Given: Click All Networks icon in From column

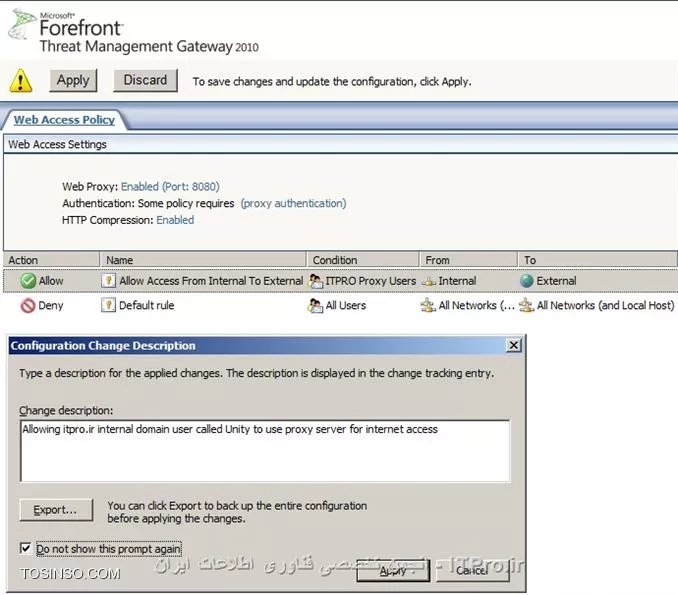Looking at the screenshot, I should tap(428, 306).
